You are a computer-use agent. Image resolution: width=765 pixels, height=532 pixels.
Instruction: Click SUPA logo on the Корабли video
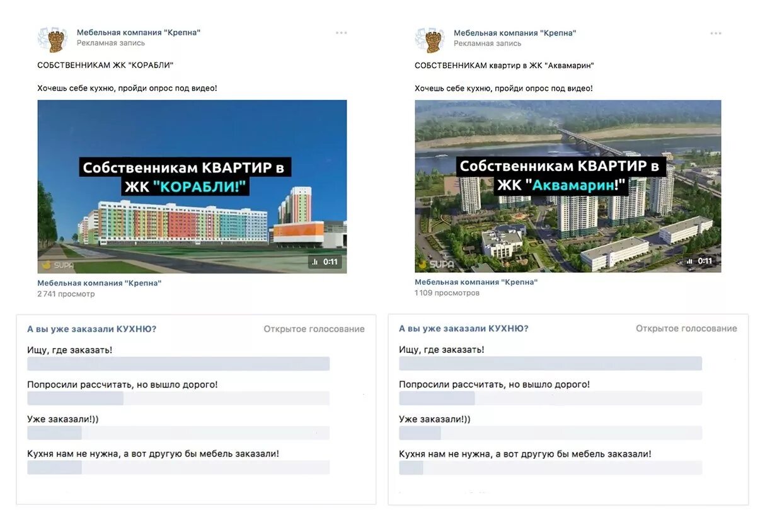tap(57, 265)
